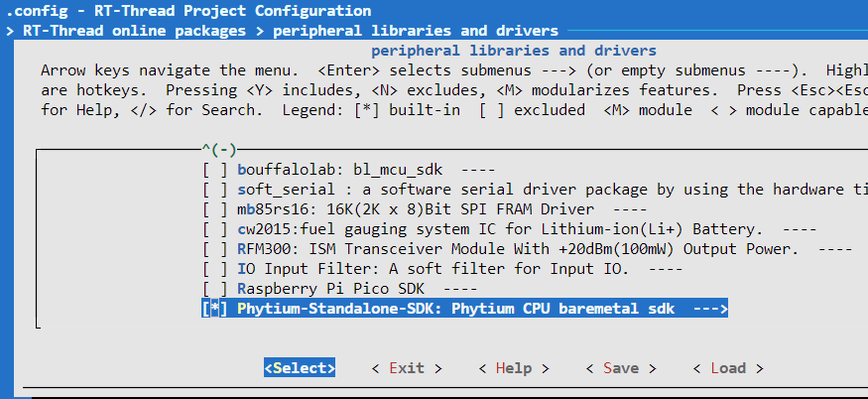Check the mb85rs16 SPI FRAM Driver box
Image resolution: width=868 pixels, height=399 pixels.
pyautogui.click(x=214, y=209)
